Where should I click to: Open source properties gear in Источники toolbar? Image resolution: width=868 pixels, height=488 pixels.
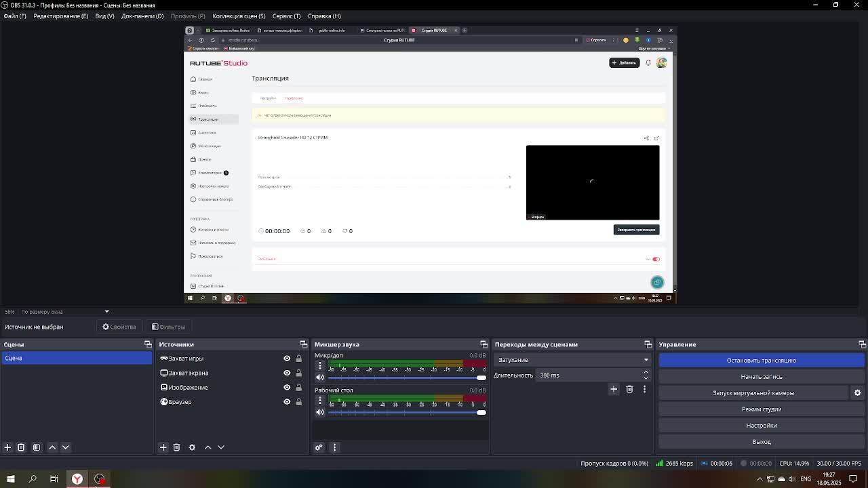tap(192, 447)
